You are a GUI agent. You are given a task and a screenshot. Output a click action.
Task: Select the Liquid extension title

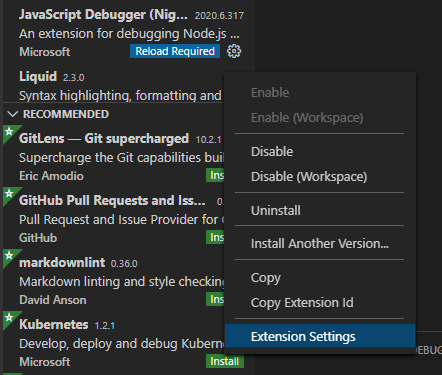pyautogui.click(x=38, y=77)
